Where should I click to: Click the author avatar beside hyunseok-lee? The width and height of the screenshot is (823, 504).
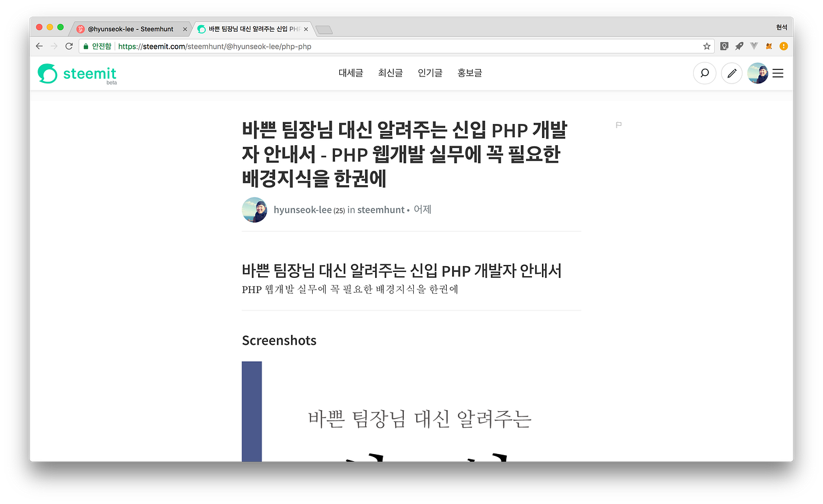pyautogui.click(x=255, y=210)
